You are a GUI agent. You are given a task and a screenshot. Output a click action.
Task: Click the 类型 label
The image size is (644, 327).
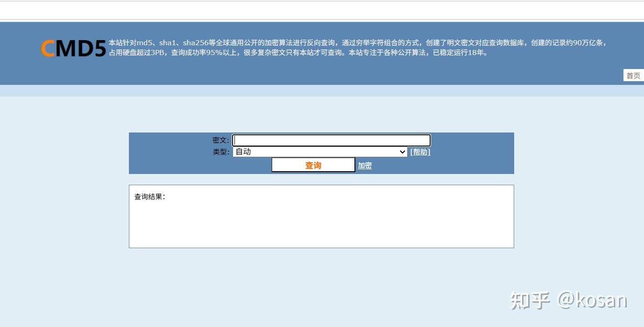tap(220, 152)
